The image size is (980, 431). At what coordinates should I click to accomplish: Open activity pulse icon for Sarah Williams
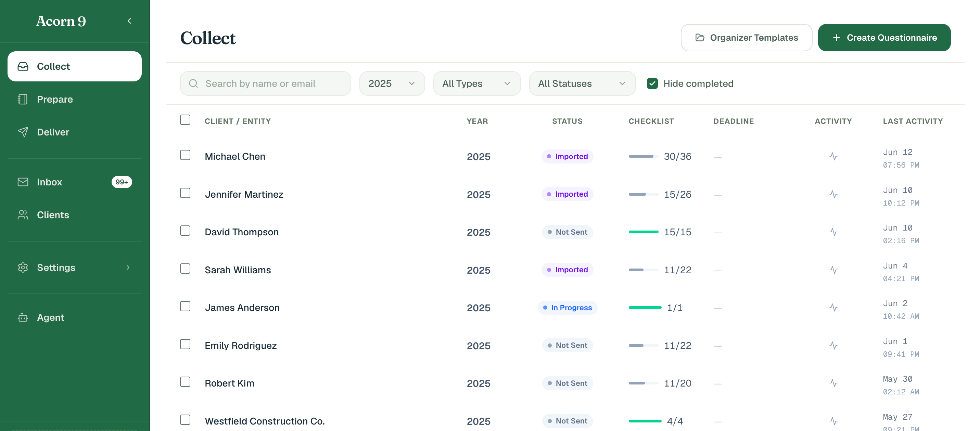[833, 270]
